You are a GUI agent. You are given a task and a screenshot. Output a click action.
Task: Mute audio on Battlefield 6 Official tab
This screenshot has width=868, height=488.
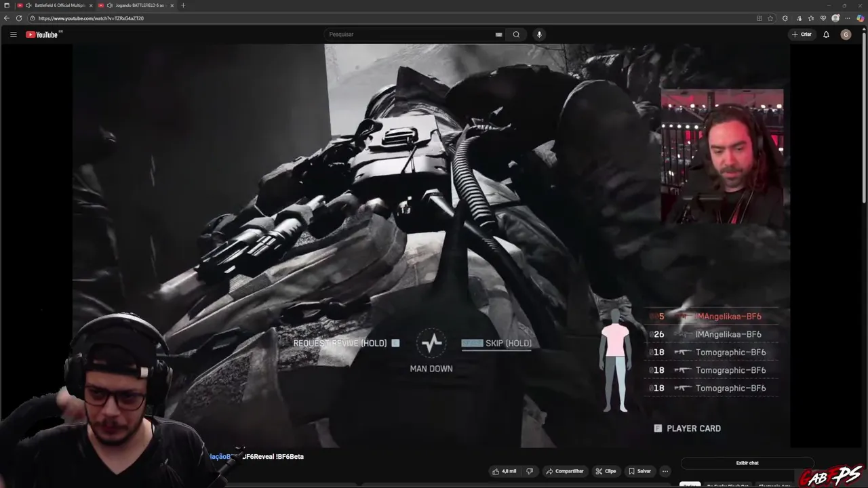(28, 5)
